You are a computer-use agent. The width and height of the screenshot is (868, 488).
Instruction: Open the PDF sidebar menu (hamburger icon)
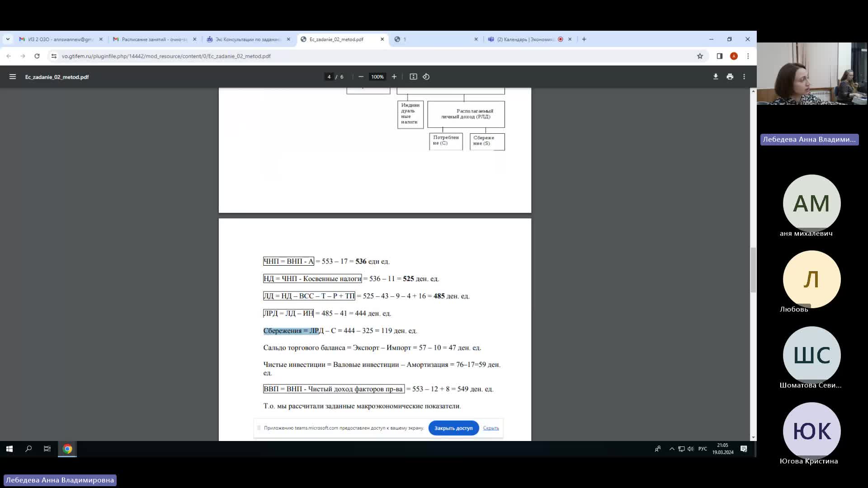(x=13, y=77)
